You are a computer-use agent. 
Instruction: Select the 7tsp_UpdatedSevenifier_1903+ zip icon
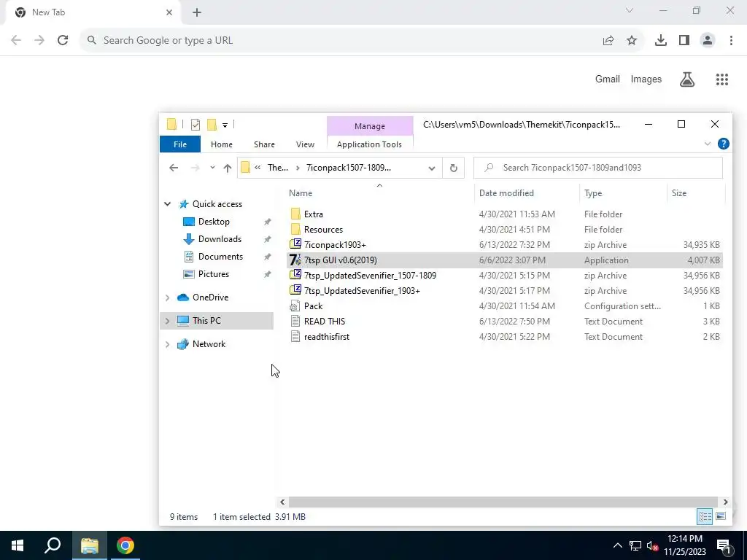pos(295,290)
